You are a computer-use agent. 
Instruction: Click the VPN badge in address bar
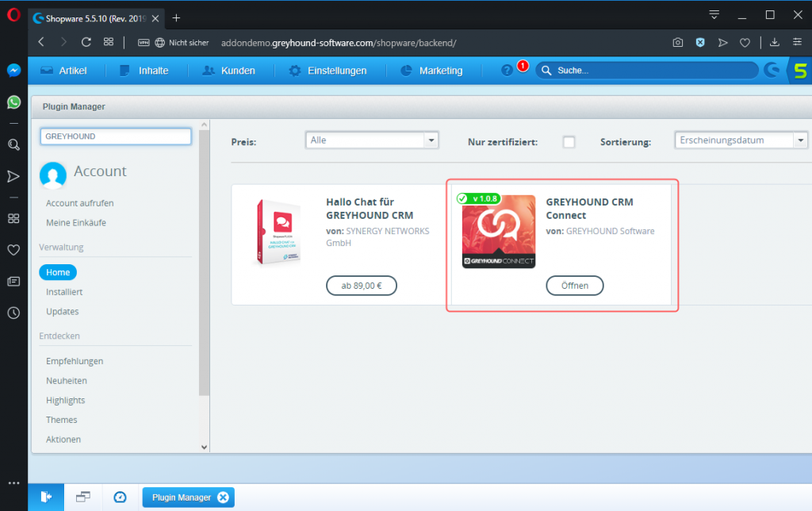(144, 43)
